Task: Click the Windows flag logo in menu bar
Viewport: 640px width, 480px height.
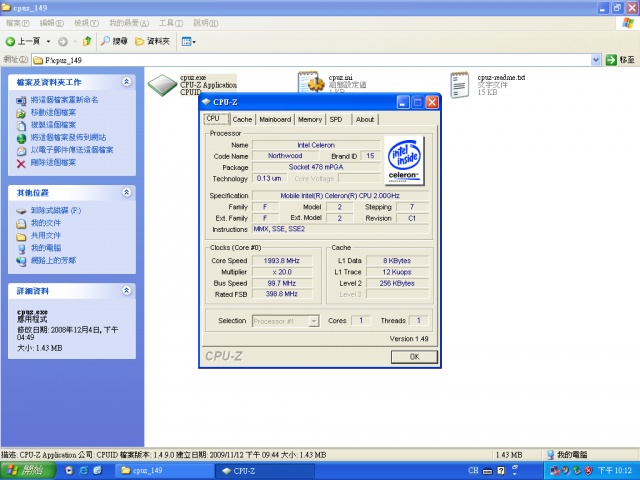Action: click(x=628, y=23)
